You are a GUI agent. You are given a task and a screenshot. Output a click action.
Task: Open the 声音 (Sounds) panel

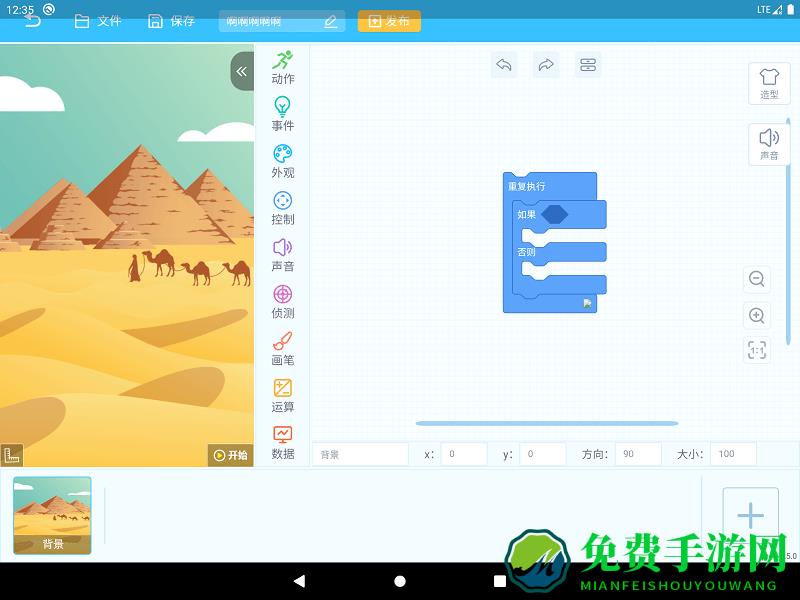pos(768,143)
